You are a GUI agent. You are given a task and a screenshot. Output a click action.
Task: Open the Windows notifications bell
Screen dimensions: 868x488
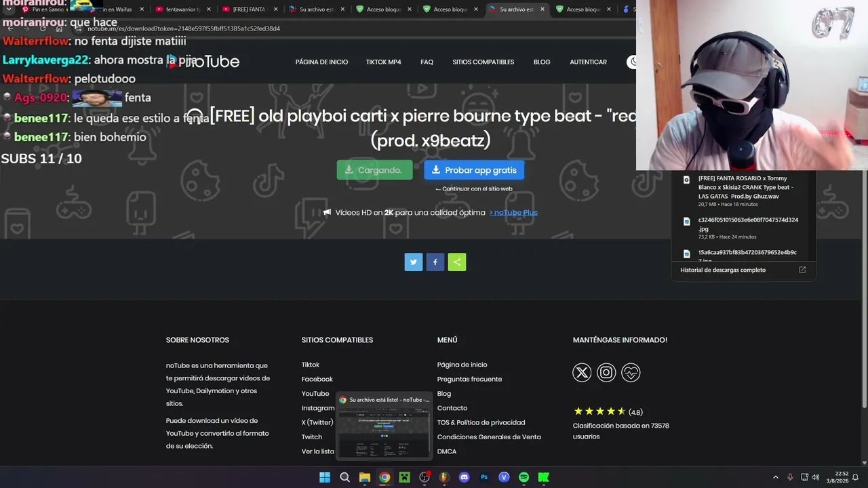(855, 477)
